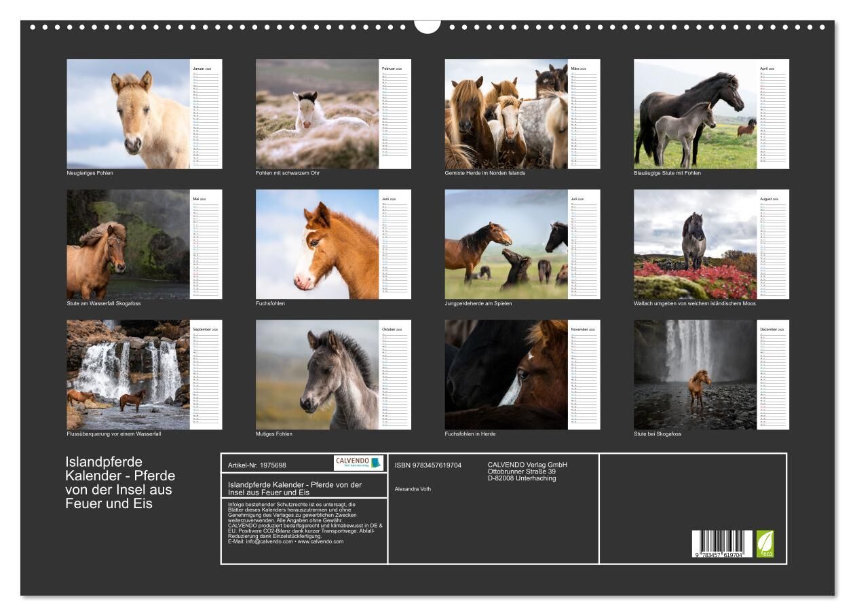
Task: Open the September waterfall river crossing photo
Action: 128,374
